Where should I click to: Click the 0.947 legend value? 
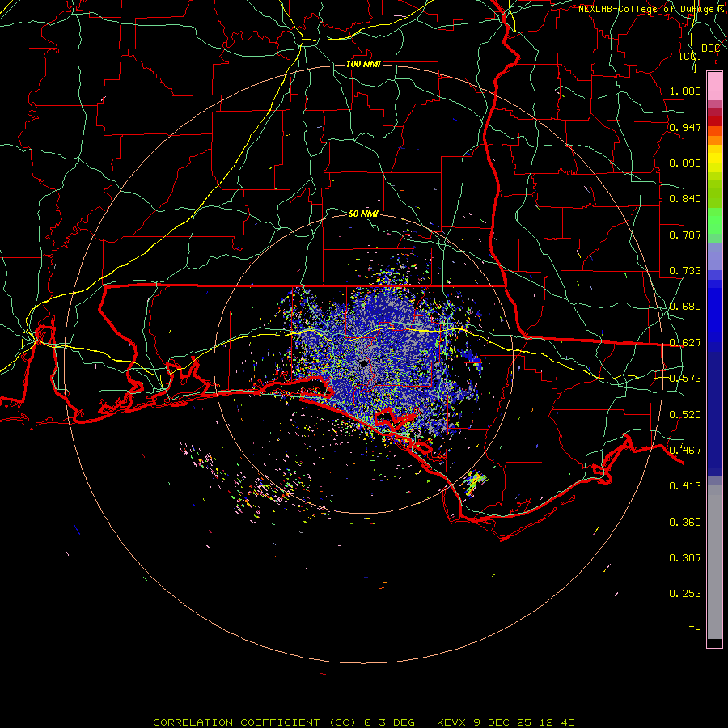click(x=685, y=127)
